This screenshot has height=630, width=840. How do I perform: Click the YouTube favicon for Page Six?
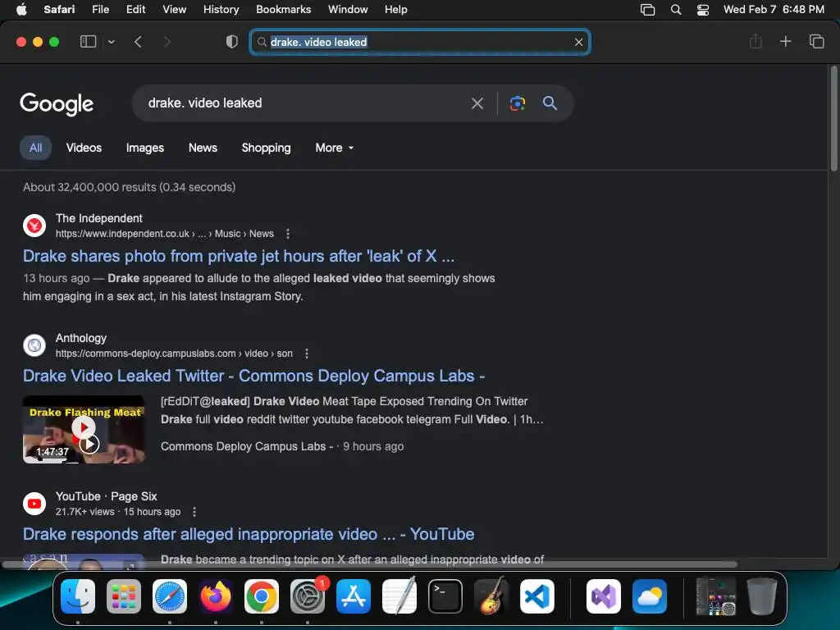34,504
